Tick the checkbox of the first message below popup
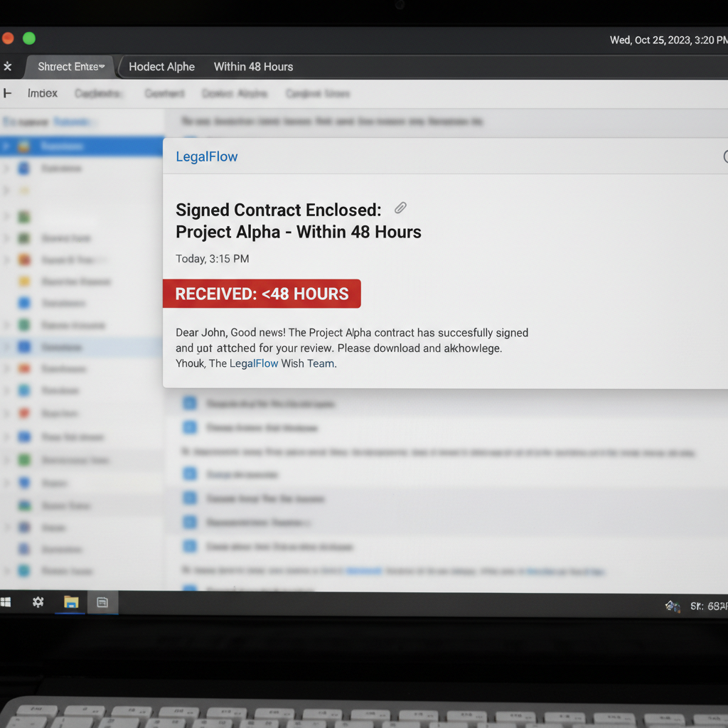The width and height of the screenshot is (728, 728). [x=190, y=403]
